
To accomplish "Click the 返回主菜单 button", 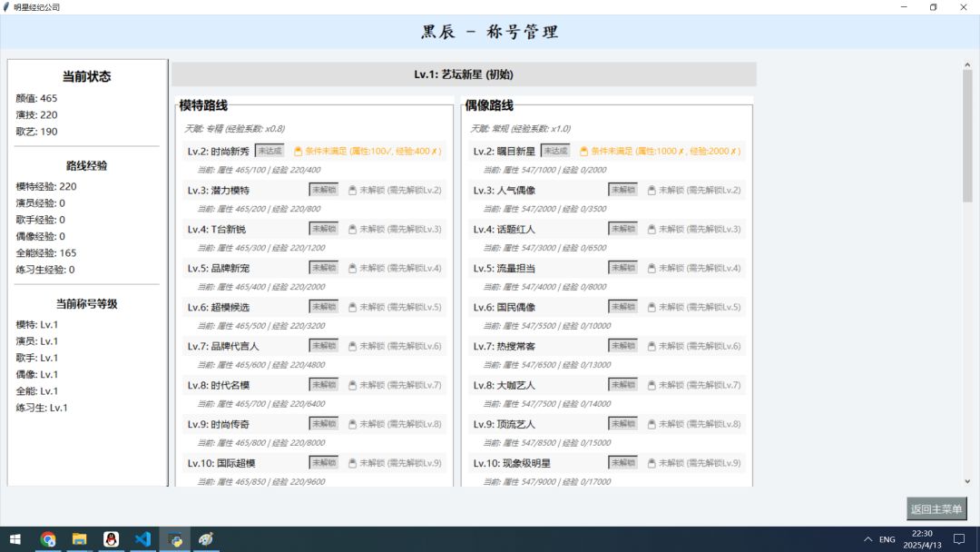I will [936, 508].
